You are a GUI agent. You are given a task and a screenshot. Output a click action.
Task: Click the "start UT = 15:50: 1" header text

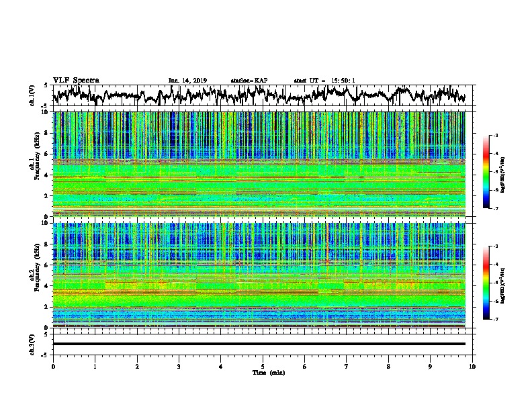(x=324, y=81)
